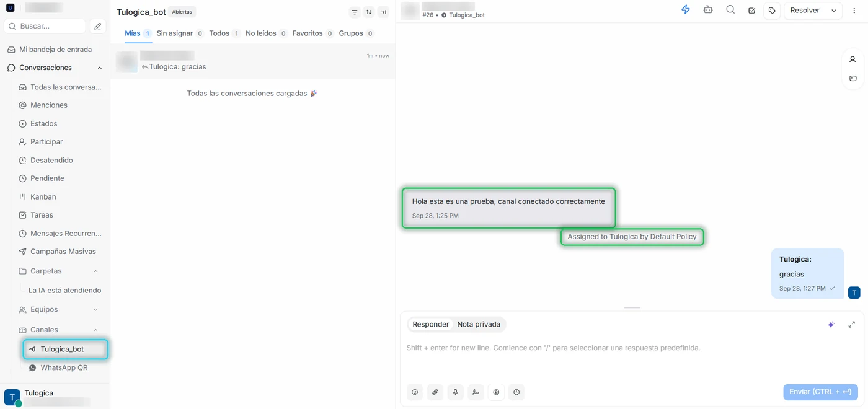Click the compose new message pencil icon

pos(97,26)
